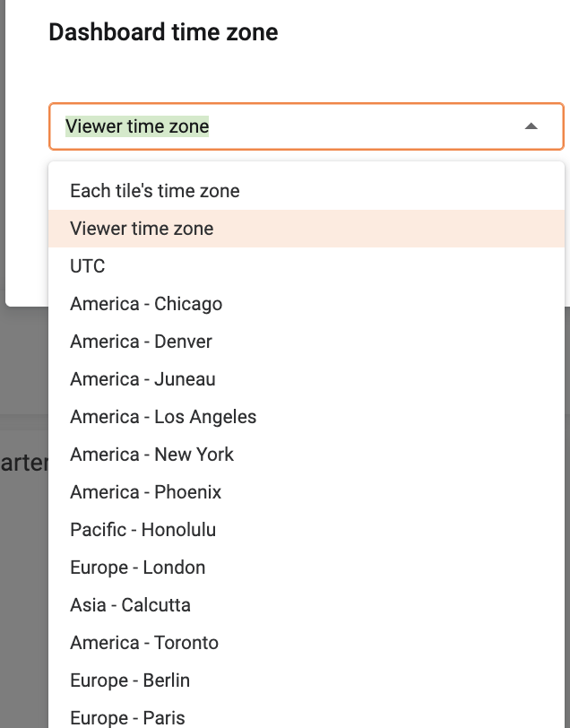Pick America - Toronto time zone
570x728 pixels.
[144, 643]
